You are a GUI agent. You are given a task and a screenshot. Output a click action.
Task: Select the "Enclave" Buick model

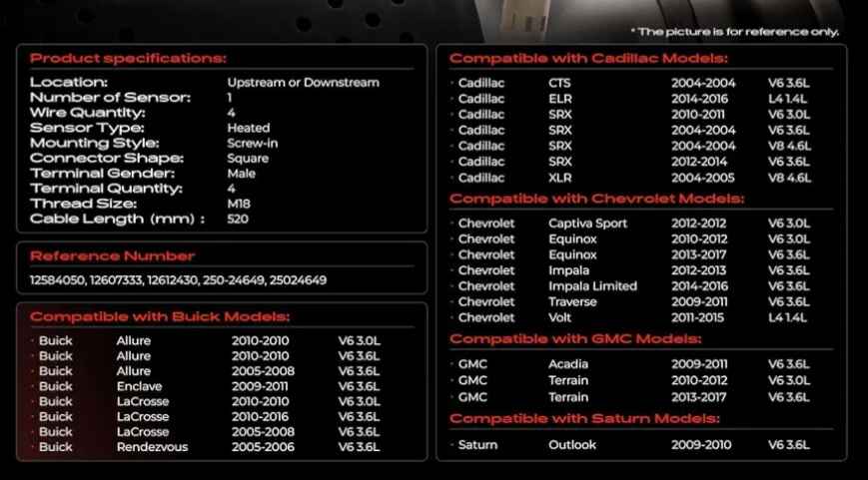pyautogui.click(x=140, y=386)
